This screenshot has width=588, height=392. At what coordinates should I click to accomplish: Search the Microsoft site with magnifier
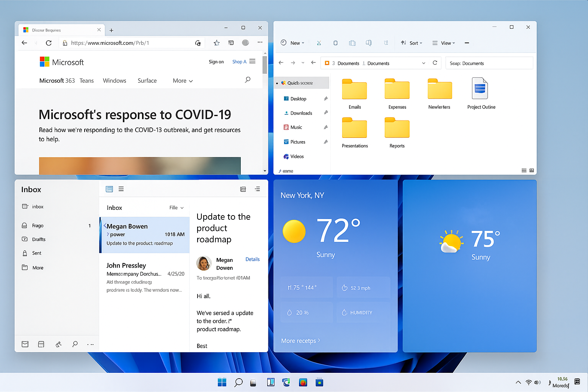click(x=248, y=80)
